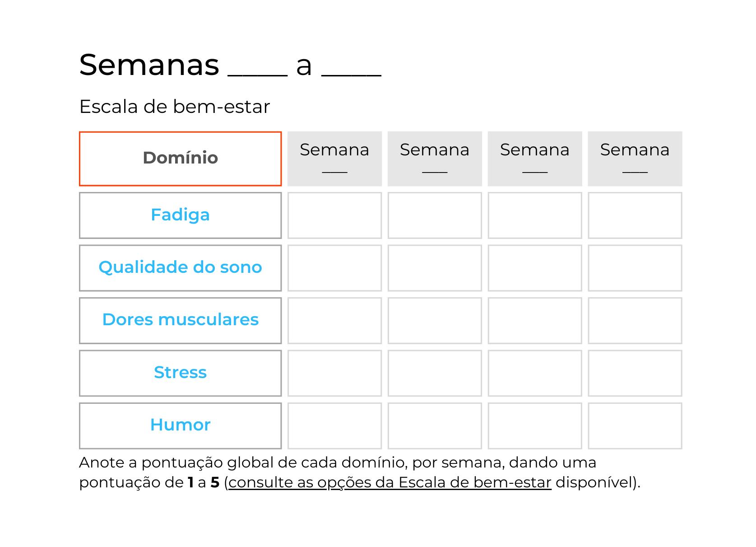Select Humor cell under fourth Semana

coord(635,425)
